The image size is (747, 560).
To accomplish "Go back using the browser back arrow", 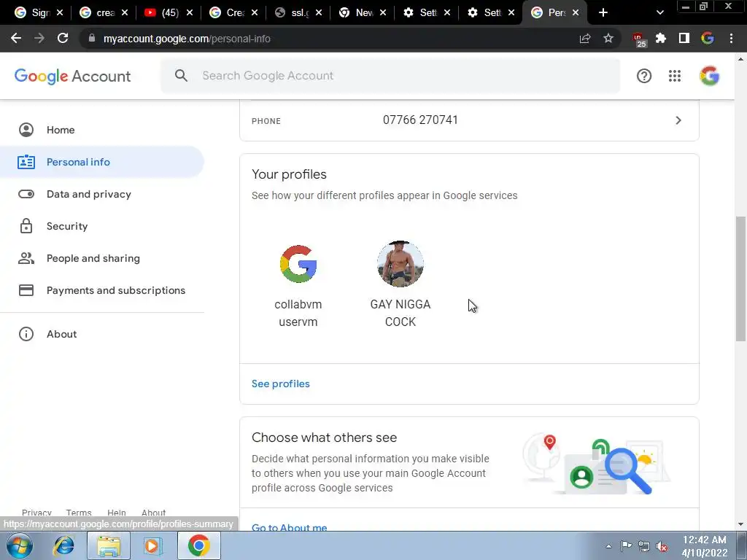I will [16, 38].
